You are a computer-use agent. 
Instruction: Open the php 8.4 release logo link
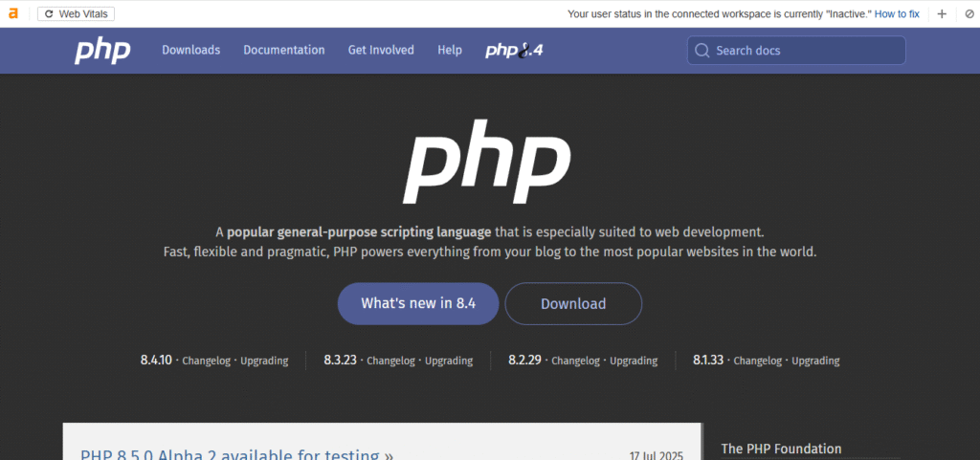514,51
